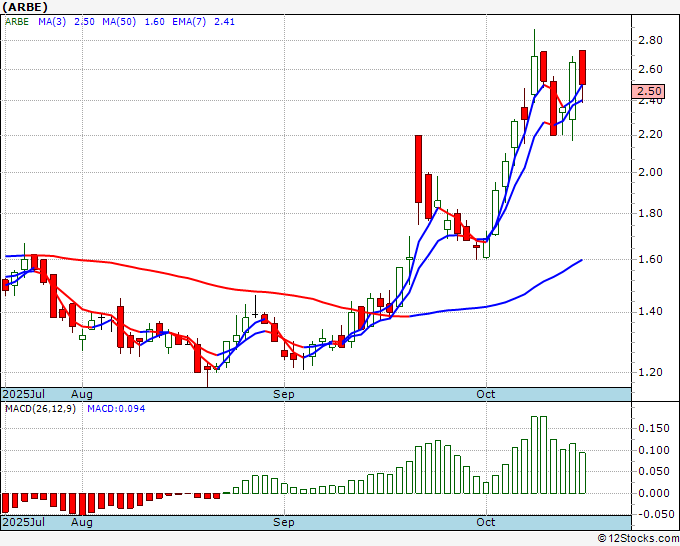Click the MA(3) value 2.50
Viewport: 680px width, 546px height.
click(x=84, y=22)
